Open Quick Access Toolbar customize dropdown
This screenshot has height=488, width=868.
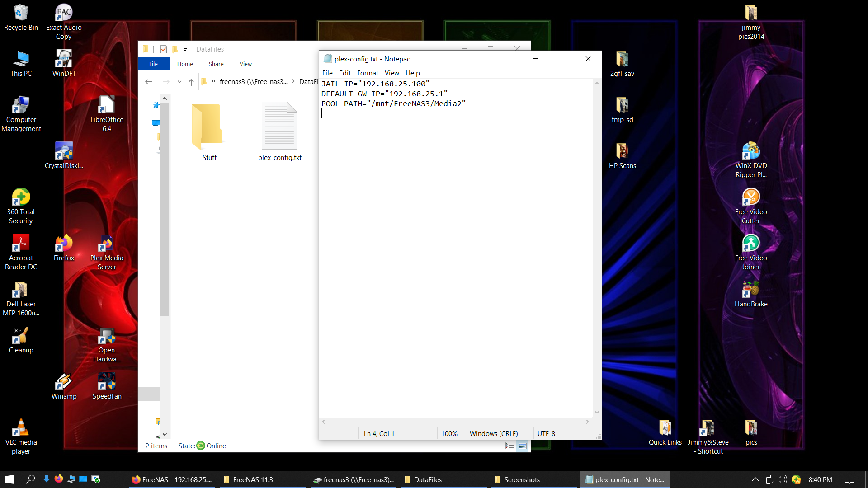click(x=185, y=49)
